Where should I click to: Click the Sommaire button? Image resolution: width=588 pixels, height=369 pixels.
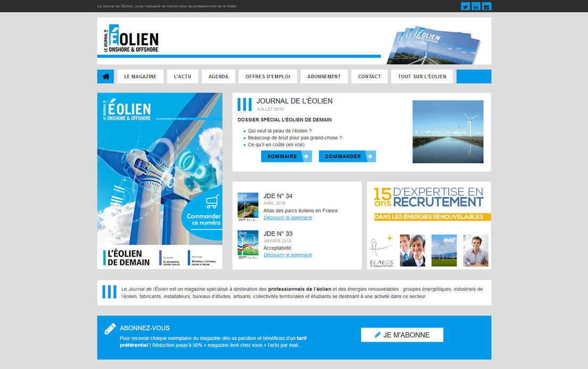[287, 156]
